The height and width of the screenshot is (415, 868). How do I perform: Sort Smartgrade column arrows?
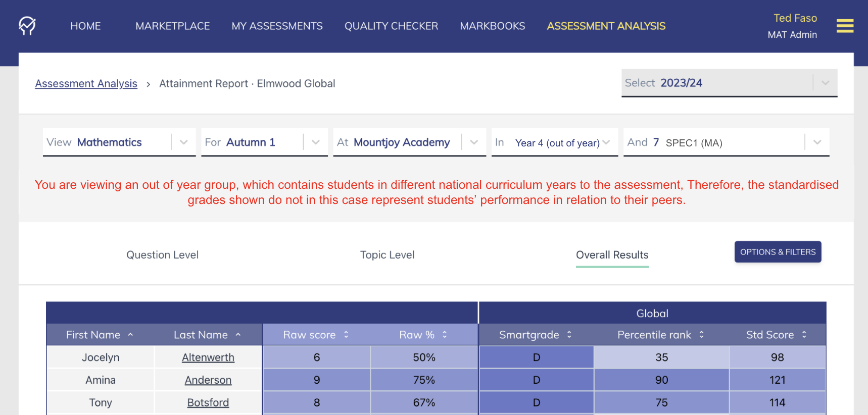coord(569,335)
